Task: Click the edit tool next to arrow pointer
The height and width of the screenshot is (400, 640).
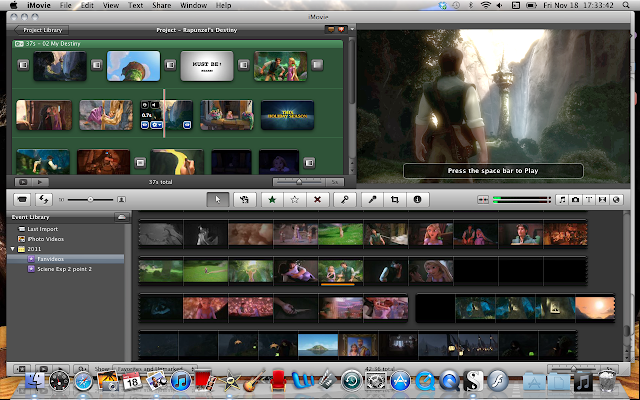Action: click(x=244, y=200)
